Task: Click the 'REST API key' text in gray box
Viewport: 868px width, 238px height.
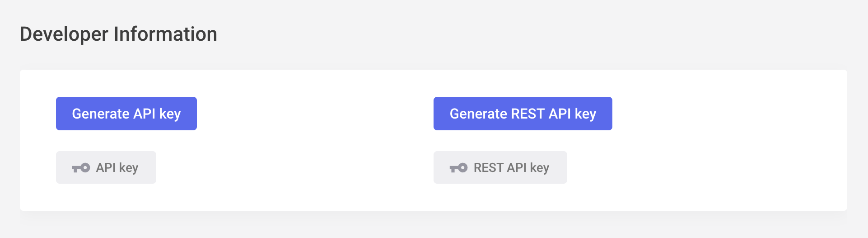Action: (x=511, y=168)
